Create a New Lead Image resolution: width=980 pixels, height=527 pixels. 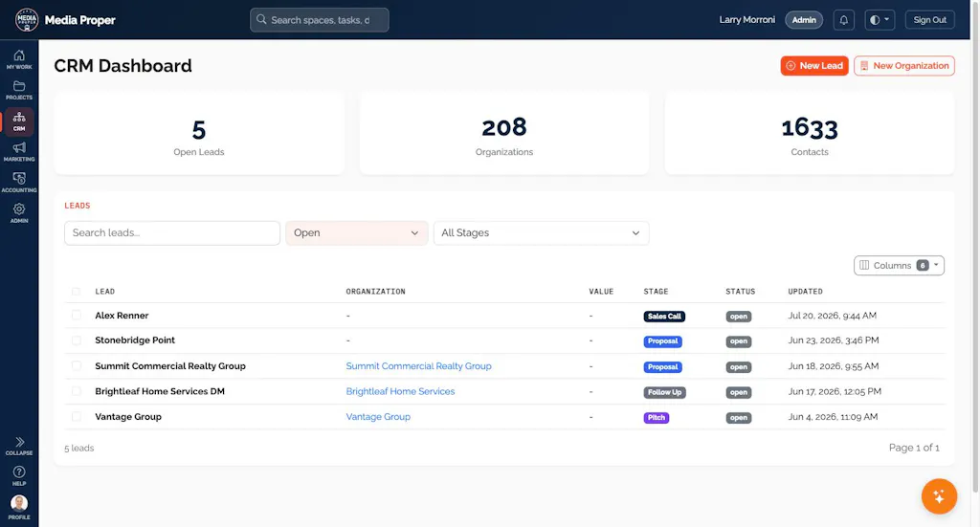(813, 66)
